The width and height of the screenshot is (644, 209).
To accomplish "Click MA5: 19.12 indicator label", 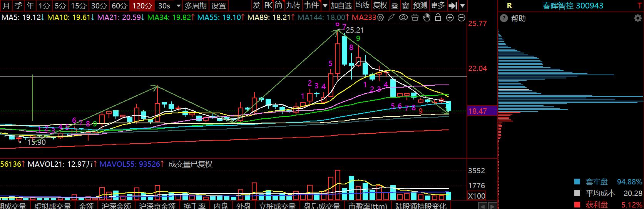I will click(23, 18).
